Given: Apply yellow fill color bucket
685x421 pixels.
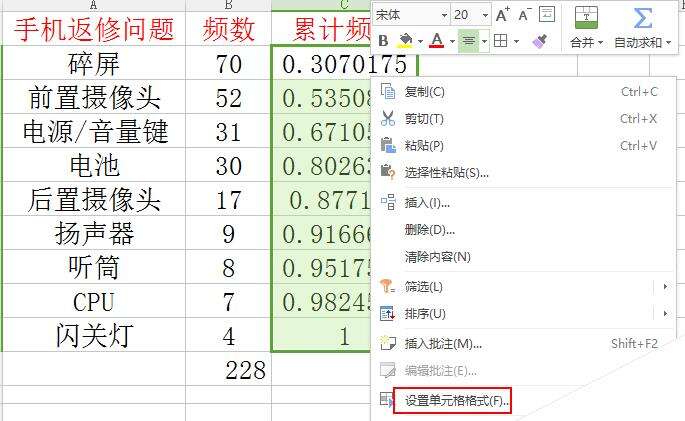Looking at the screenshot, I should pyautogui.click(x=405, y=41).
